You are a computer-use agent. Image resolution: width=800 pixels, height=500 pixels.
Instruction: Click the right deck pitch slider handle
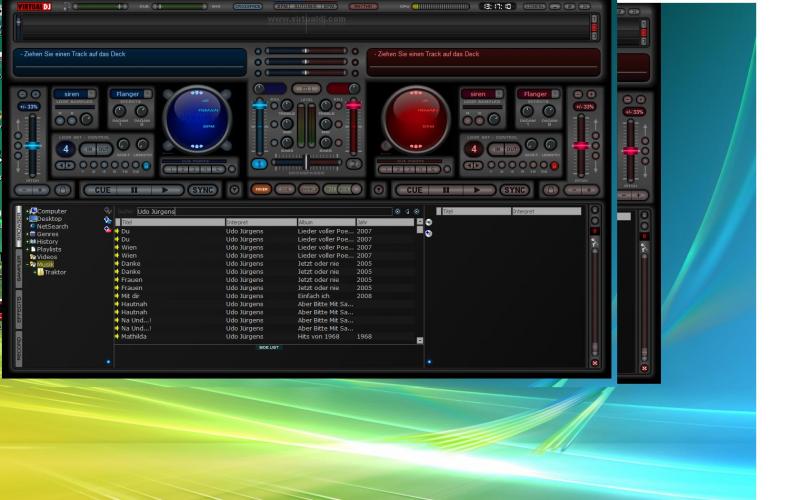(581, 145)
